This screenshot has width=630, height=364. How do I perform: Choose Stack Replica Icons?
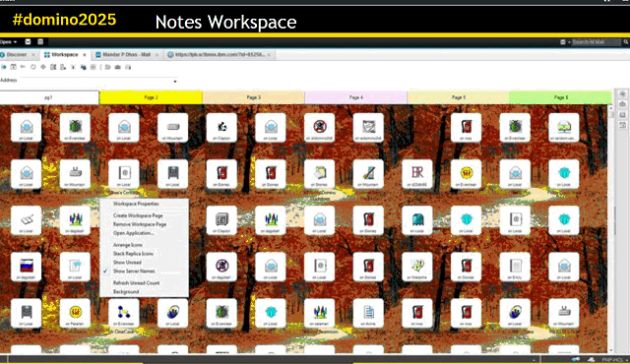point(133,254)
